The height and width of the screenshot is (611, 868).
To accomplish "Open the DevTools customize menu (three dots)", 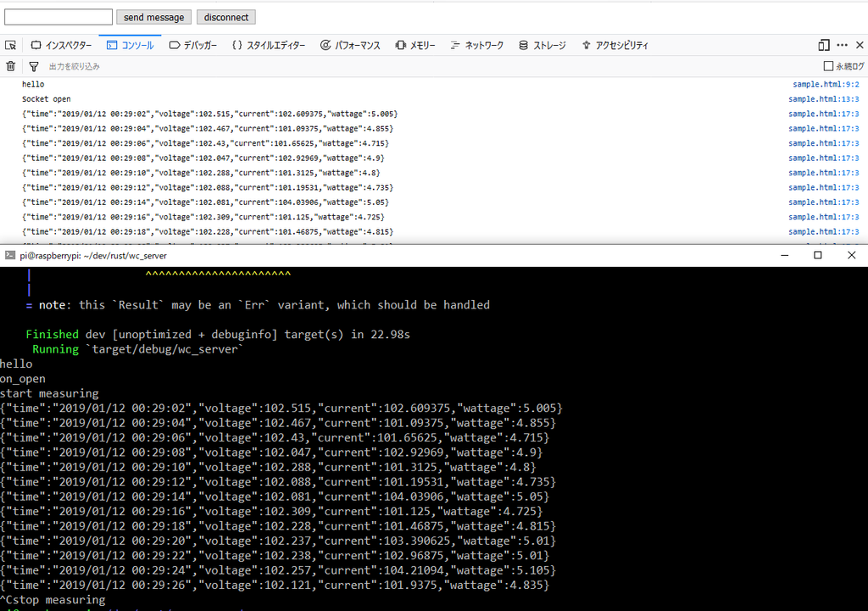I will [843, 44].
